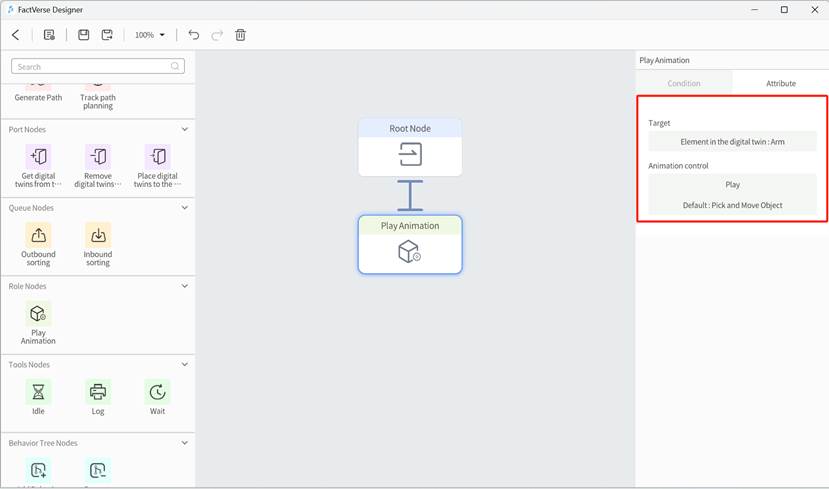Click the Play animation control button
This screenshot has width=829, height=489.
(x=732, y=185)
